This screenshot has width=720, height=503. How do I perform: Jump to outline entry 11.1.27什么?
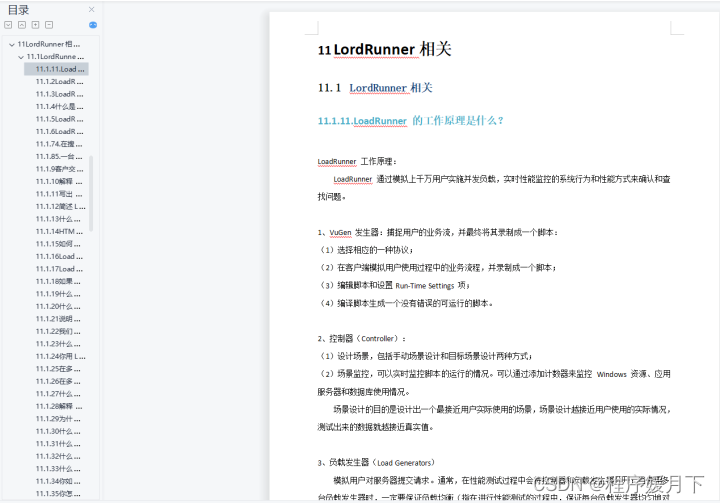(x=58, y=394)
